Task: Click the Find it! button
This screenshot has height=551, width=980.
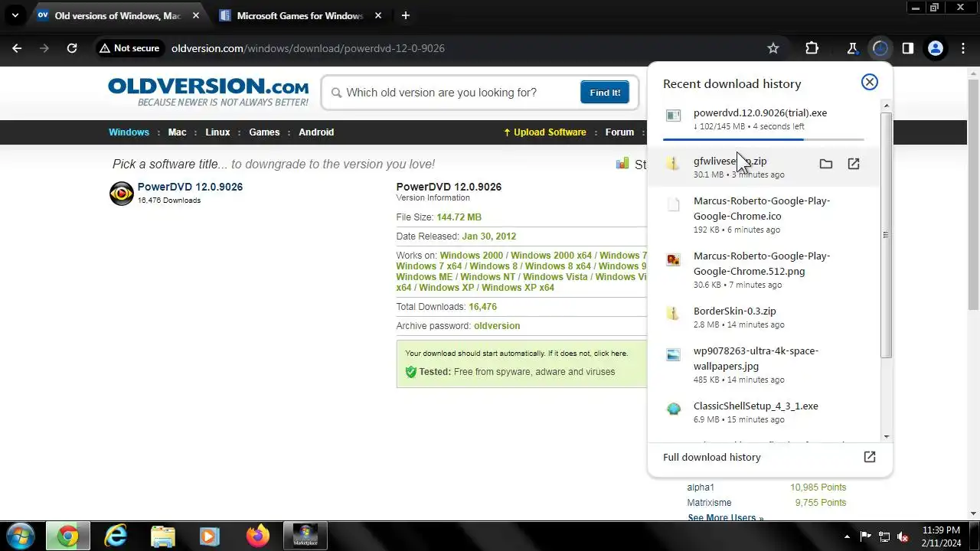Action: click(605, 93)
